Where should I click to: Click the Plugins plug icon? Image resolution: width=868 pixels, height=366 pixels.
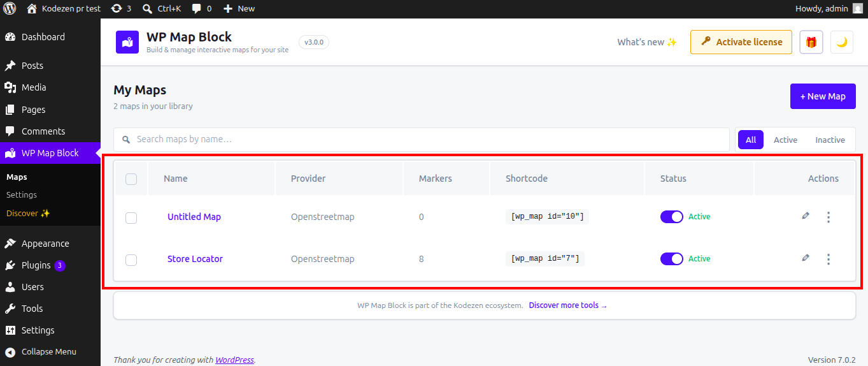pyautogui.click(x=10, y=265)
